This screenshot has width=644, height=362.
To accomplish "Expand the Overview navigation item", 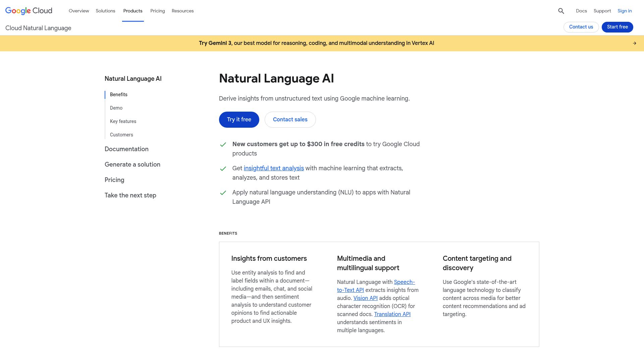I will [x=78, y=11].
